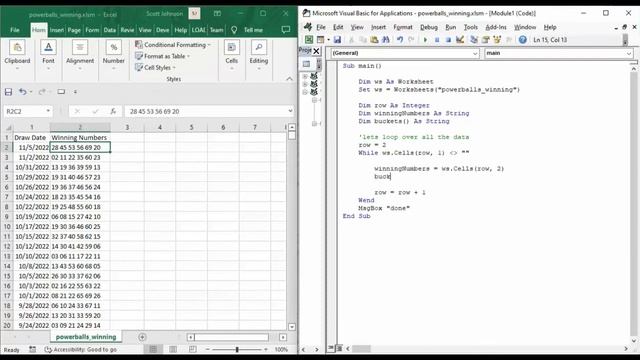Click the Editing group button
The height and width of the screenshot is (360, 640).
(259, 55)
